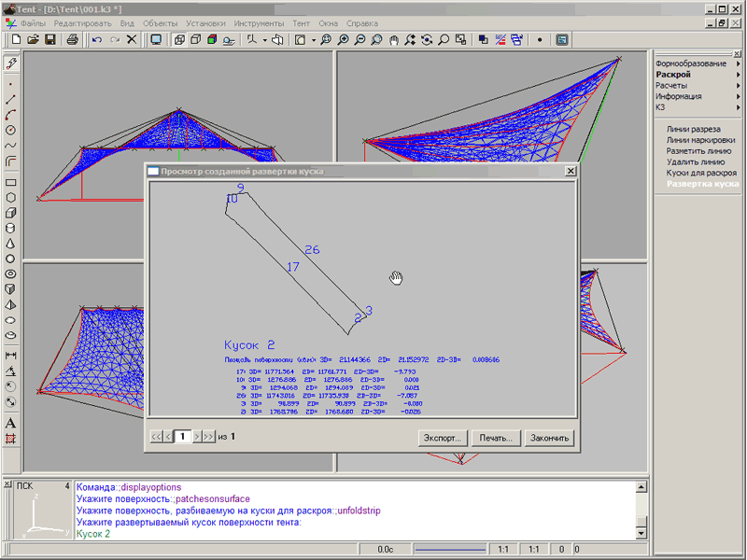The image size is (747, 560).
Task: Toggle the display options monitor icon
Action: (156, 39)
